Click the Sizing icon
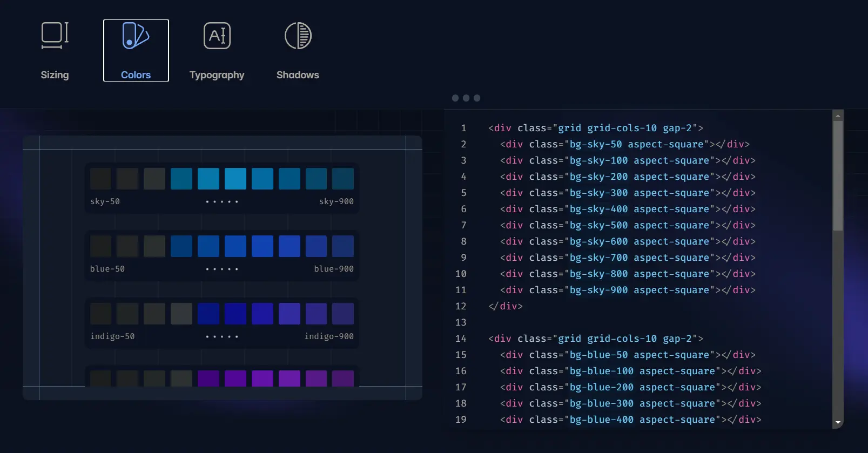Screen dimensions: 868x453 (55, 36)
